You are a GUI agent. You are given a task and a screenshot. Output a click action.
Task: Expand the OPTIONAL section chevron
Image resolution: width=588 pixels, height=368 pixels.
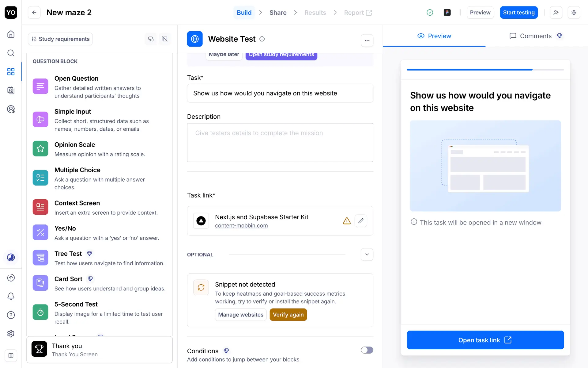367,255
